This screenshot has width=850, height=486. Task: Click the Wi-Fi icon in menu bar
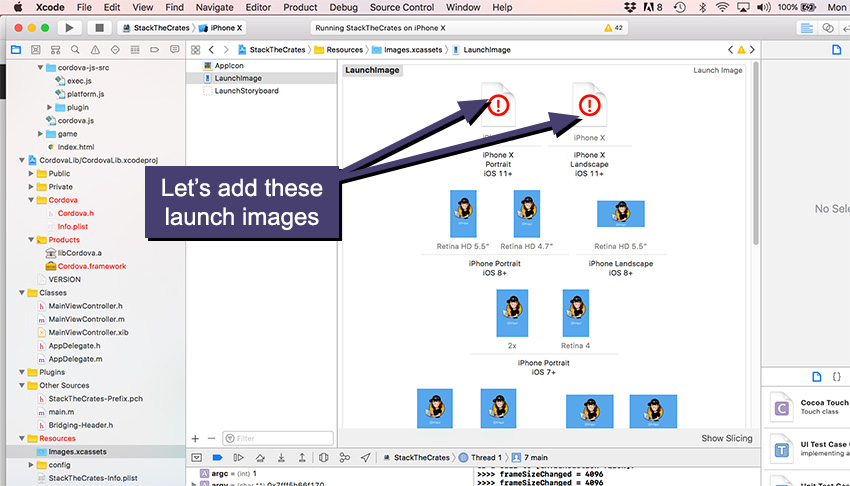click(x=722, y=8)
